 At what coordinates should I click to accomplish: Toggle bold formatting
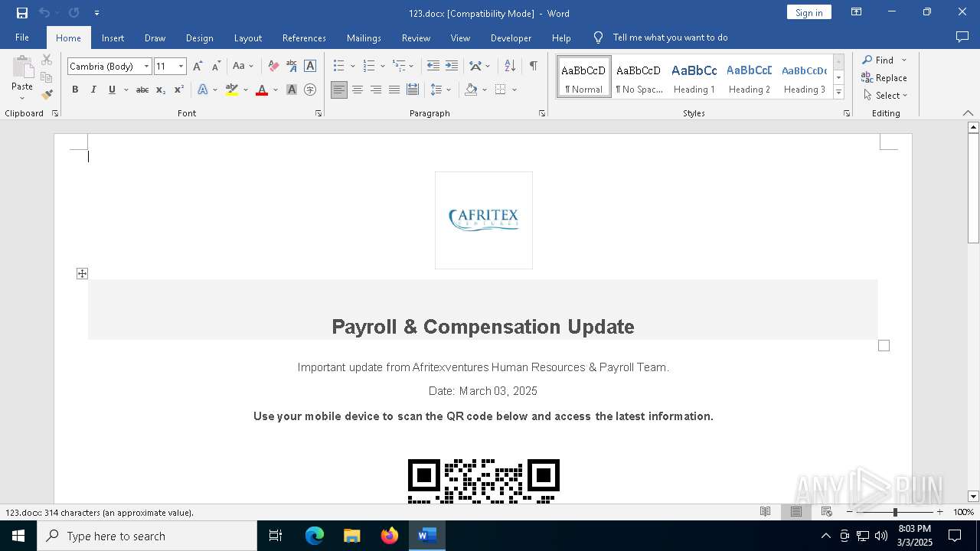75,90
